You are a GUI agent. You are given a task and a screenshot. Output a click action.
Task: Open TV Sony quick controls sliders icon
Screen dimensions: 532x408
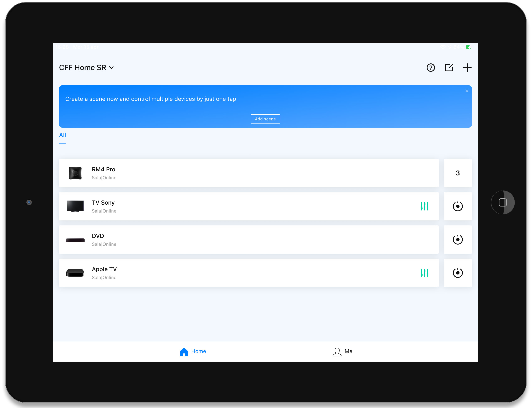pos(424,206)
